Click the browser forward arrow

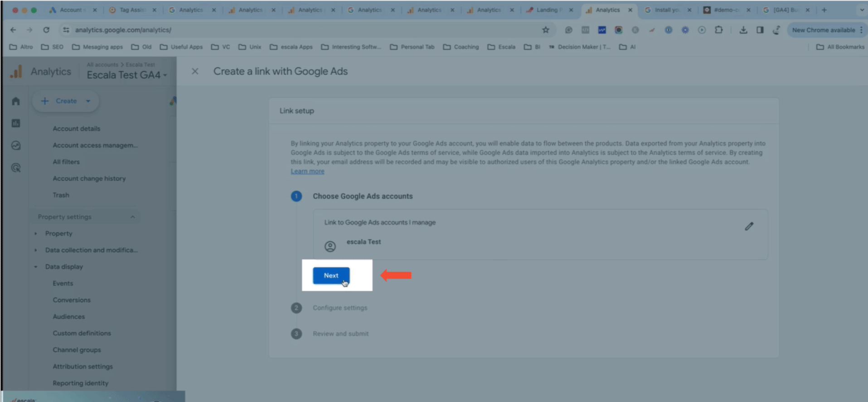pos(29,30)
